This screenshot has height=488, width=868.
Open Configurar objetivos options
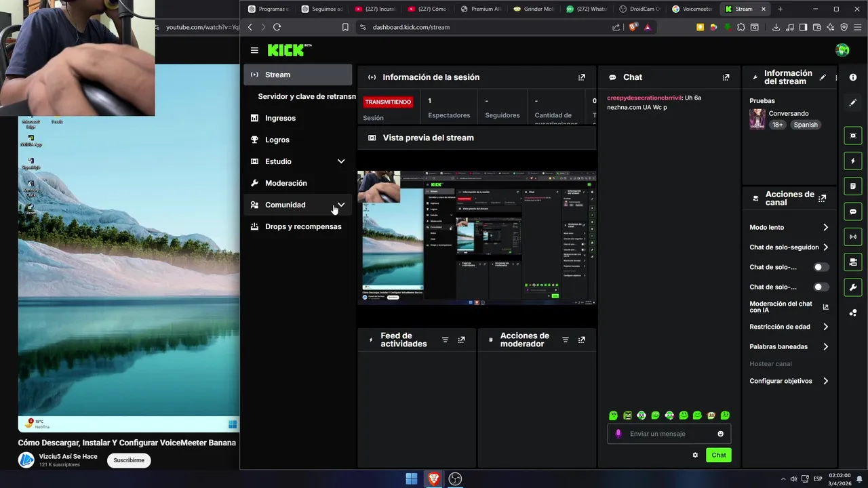click(x=789, y=381)
